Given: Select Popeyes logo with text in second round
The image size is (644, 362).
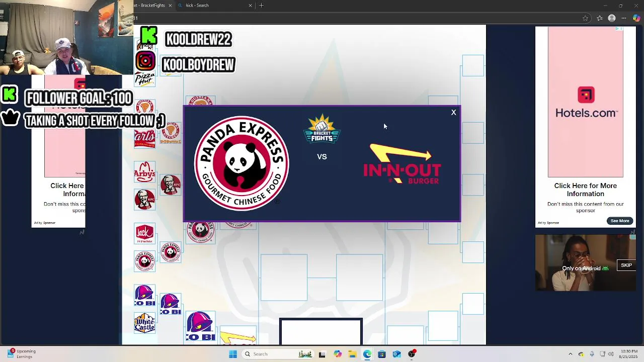Looking at the screenshot, I should pyautogui.click(x=171, y=134).
